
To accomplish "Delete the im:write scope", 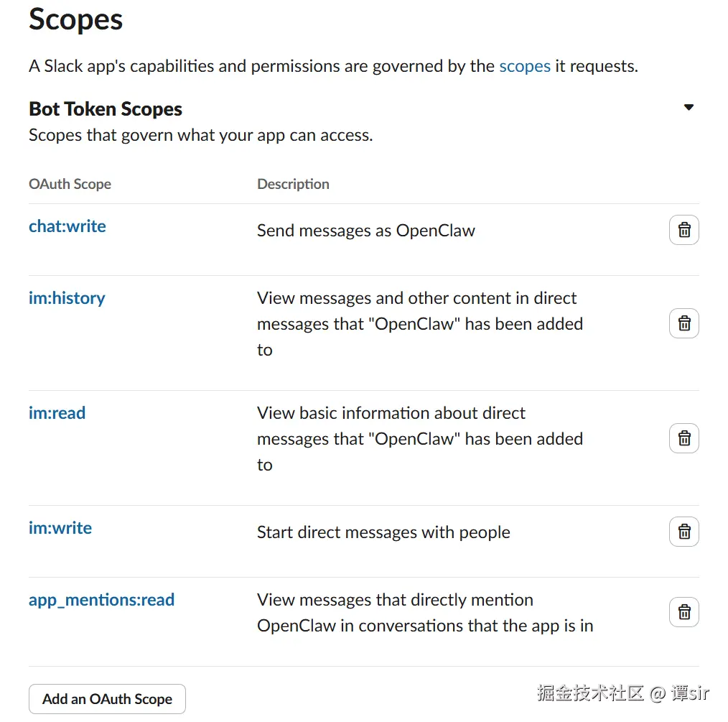I will point(683,532).
